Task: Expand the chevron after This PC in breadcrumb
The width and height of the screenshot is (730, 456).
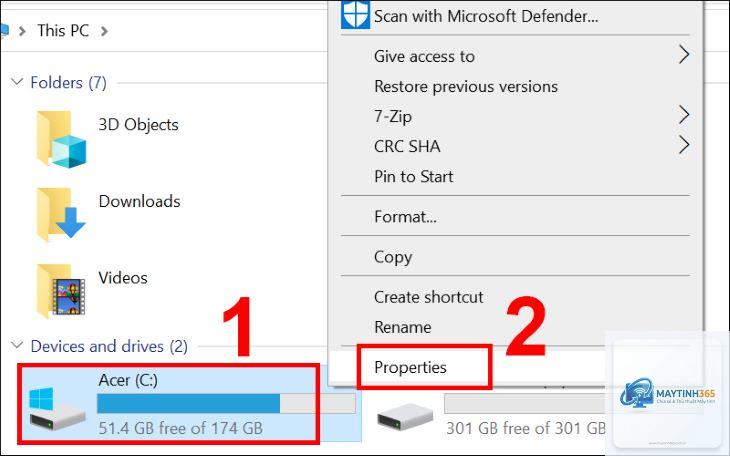Action: [x=104, y=31]
